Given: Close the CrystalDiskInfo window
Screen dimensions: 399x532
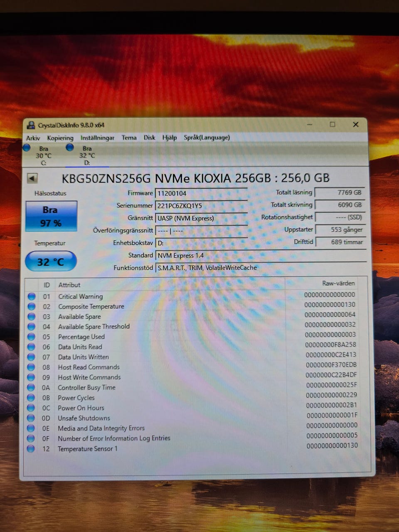Looking at the screenshot, I should 356,124.
